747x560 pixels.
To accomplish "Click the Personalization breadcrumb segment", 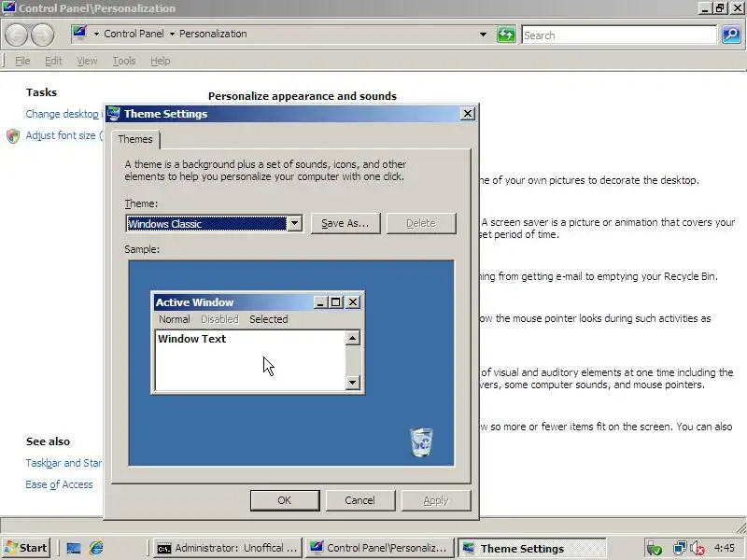I will (x=213, y=34).
